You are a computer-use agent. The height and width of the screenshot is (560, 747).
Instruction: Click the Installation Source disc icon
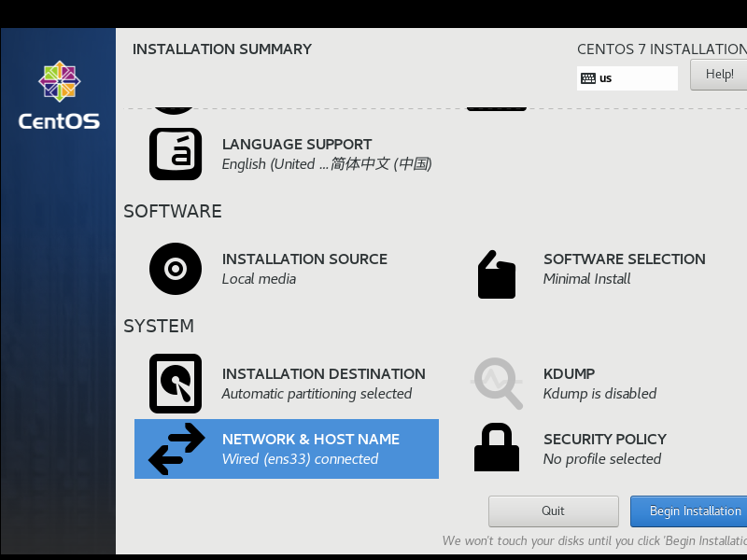[x=176, y=269]
